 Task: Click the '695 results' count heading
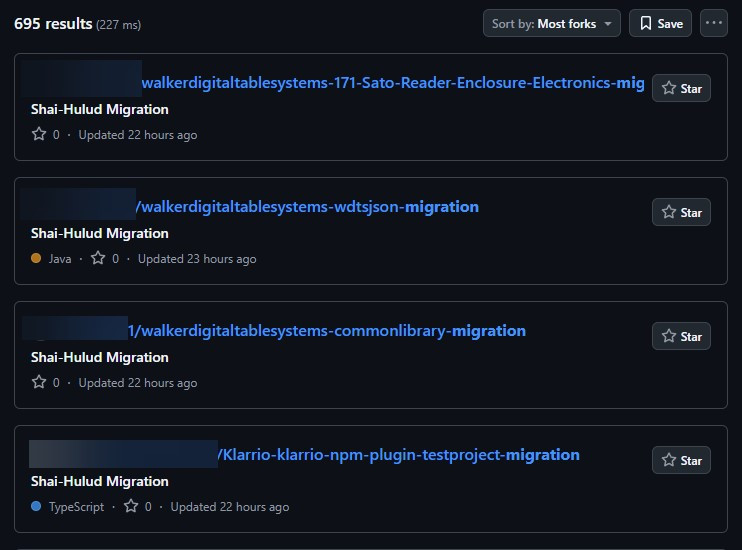tap(53, 24)
